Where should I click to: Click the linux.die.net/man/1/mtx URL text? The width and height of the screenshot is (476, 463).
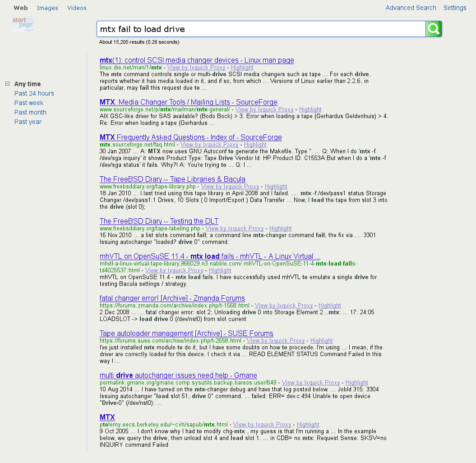pyautogui.click(x=131, y=67)
